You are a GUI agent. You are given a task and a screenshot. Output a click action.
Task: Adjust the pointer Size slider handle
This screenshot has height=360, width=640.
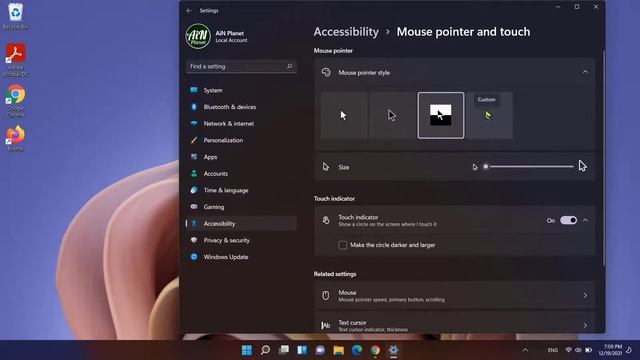tap(486, 167)
